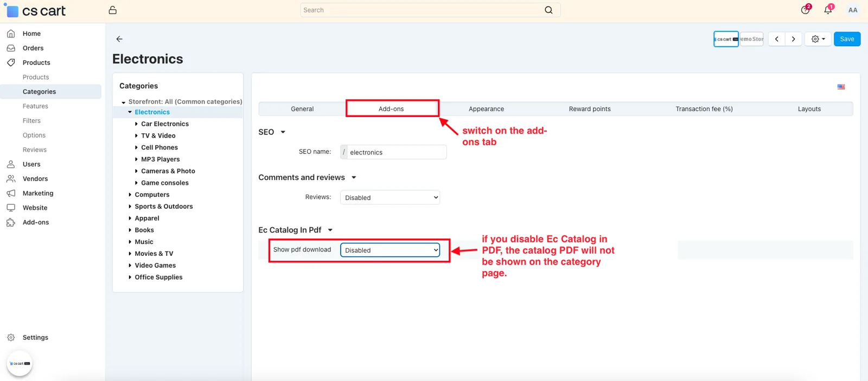Click the Save button
The width and height of the screenshot is (868, 381).
point(847,39)
